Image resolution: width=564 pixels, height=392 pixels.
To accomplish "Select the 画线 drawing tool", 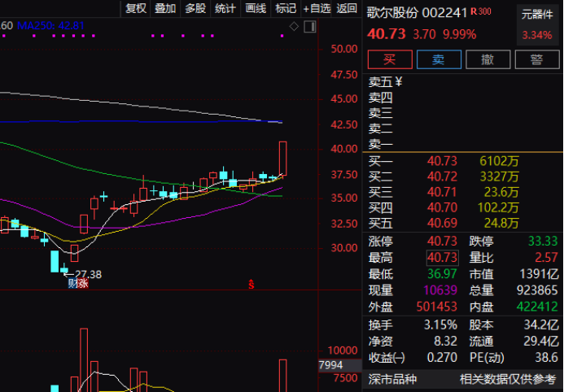I will [256, 9].
